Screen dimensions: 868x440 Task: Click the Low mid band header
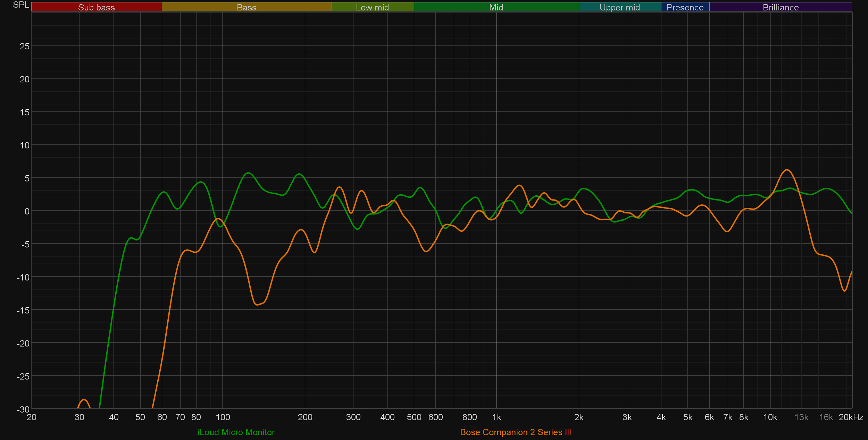coord(372,7)
